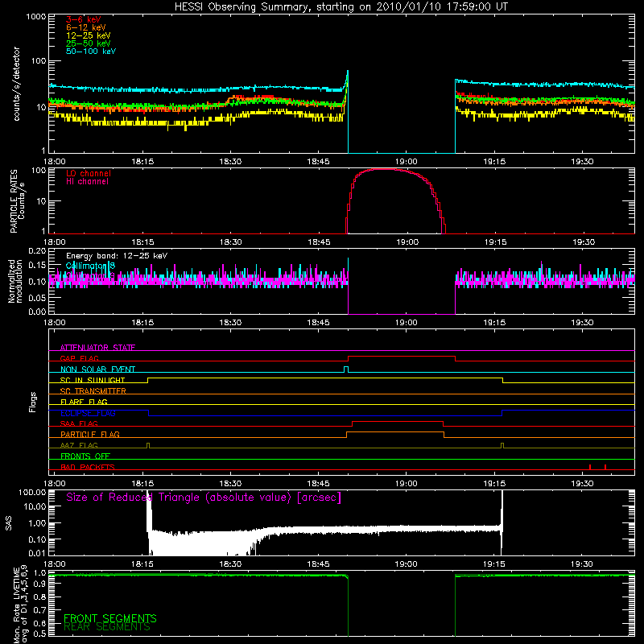
Task: Click the 18:45 tick label under the counts panel
Action: tap(318, 162)
